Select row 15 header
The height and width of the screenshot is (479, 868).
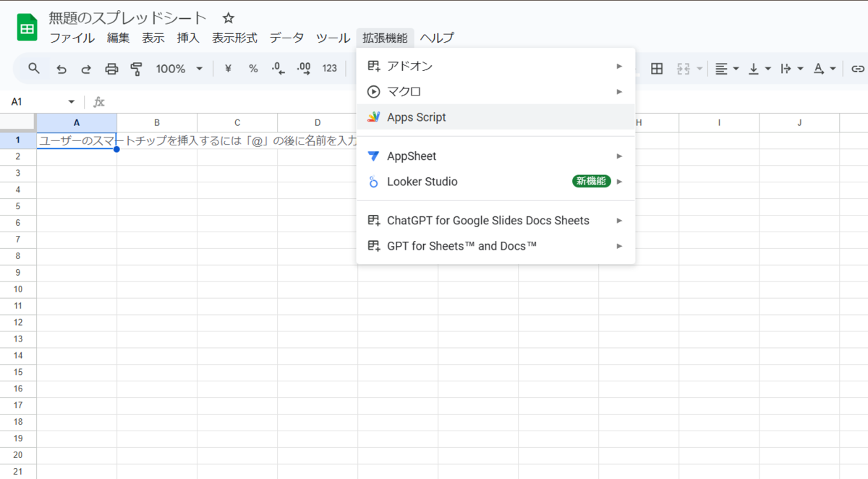click(18, 372)
